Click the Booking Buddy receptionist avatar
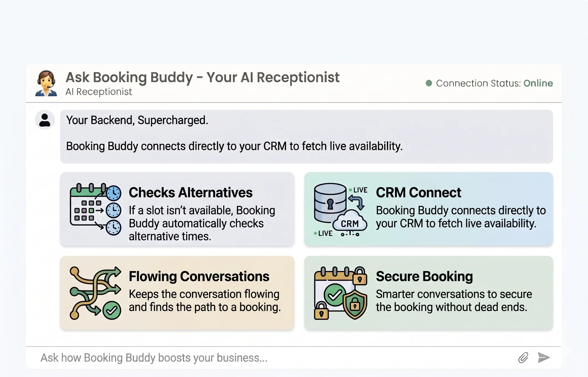This screenshot has width=588, height=377. click(46, 83)
